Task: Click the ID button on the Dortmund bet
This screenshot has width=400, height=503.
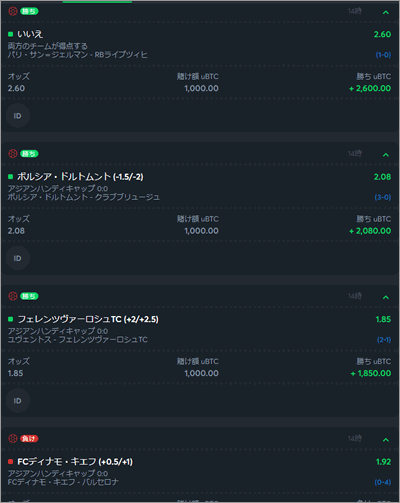Action: pos(18,258)
